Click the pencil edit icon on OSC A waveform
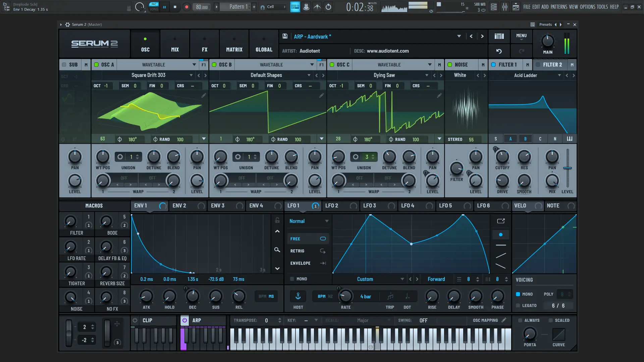Viewport: 644px width, 362px height. coord(204,96)
